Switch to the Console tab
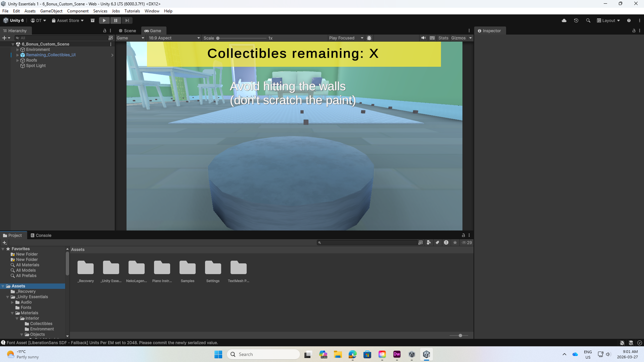 41,235
